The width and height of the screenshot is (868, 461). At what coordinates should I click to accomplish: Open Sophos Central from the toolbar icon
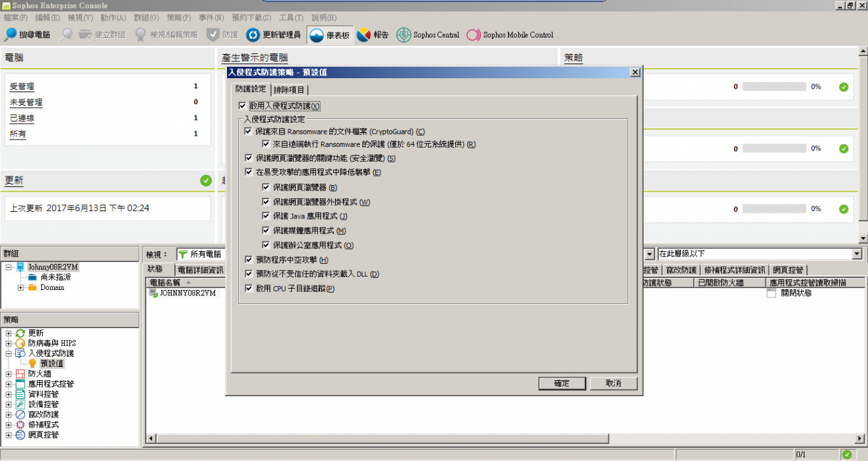coord(403,35)
